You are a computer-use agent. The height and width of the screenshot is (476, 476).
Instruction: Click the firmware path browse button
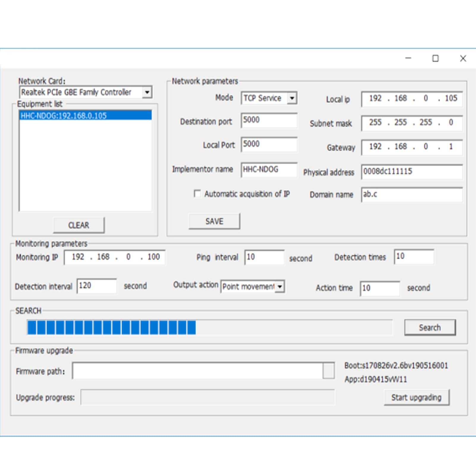coord(328,371)
